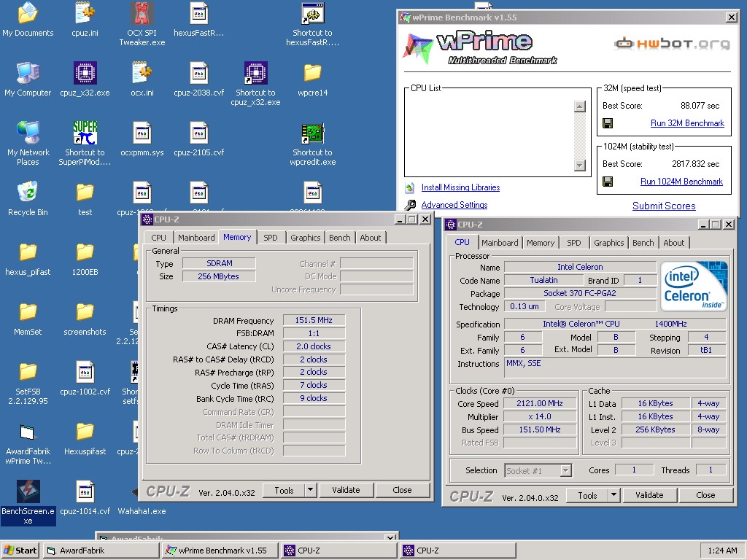Click Run 32M Benchmark link
Image resolution: width=747 pixels, height=560 pixels.
point(687,123)
